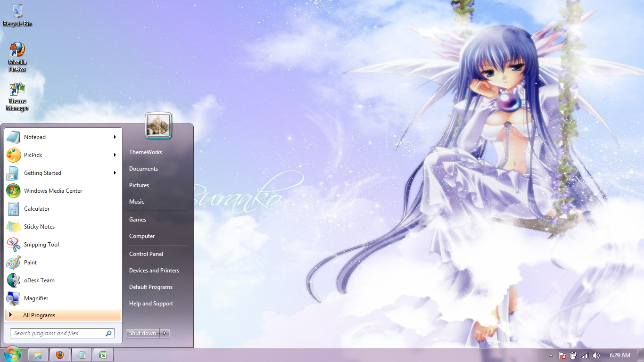
Task: Click the Notepad icon in Start menu
Action: [x=13, y=137]
